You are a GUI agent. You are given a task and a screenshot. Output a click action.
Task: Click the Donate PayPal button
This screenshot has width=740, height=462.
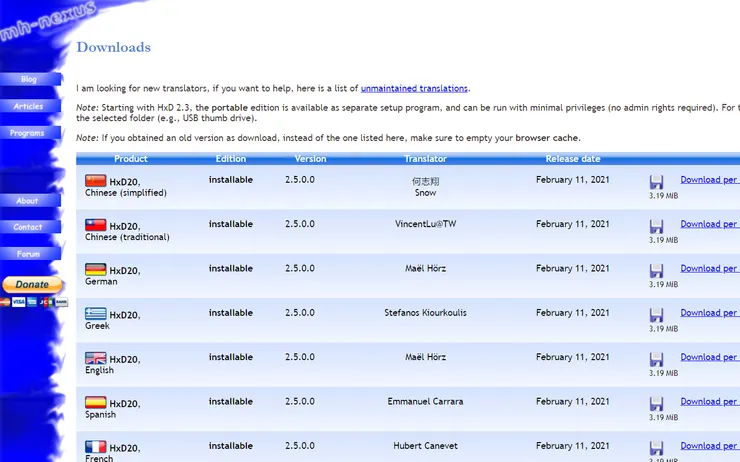pyautogui.click(x=32, y=285)
